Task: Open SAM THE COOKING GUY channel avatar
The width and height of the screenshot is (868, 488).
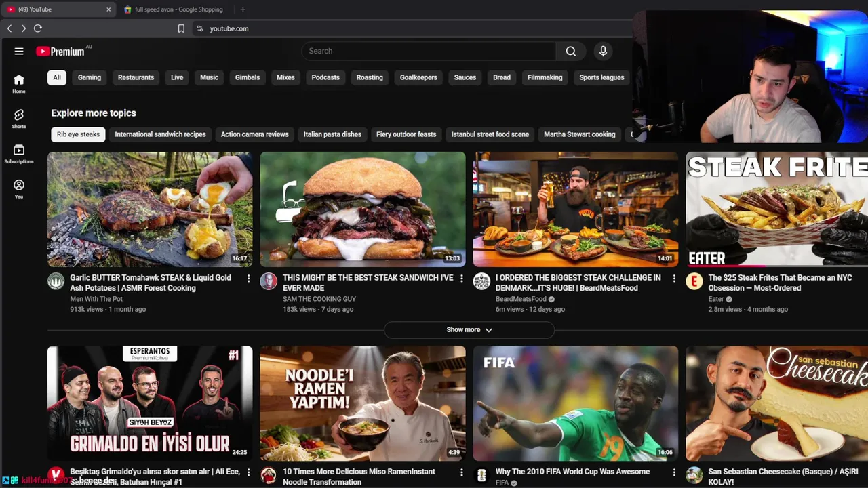Action: tap(269, 281)
